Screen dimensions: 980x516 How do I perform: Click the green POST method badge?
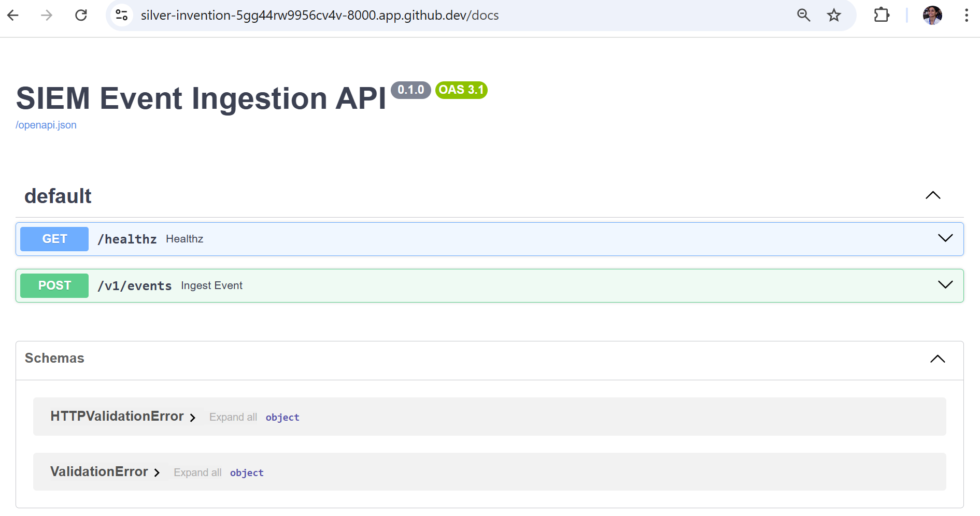[x=54, y=285]
